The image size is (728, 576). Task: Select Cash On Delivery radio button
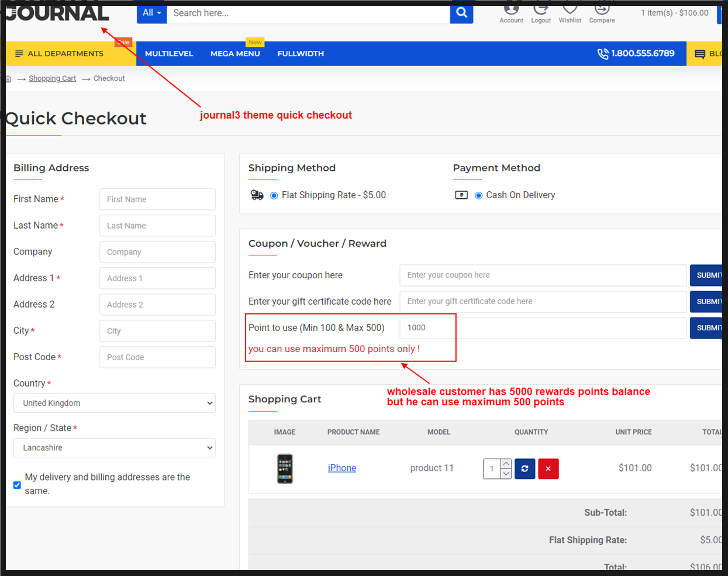(x=478, y=195)
